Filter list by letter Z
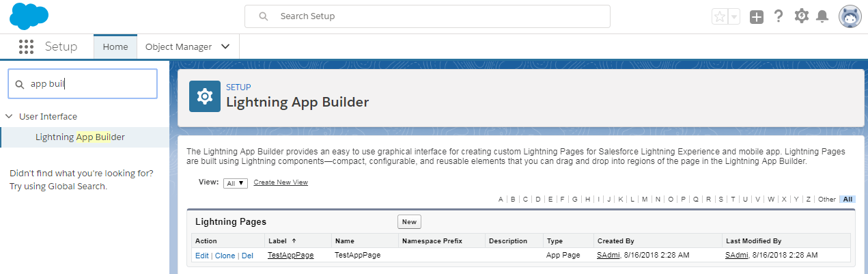The height and width of the screenshot is (274, 868). [x=809, y=200]
